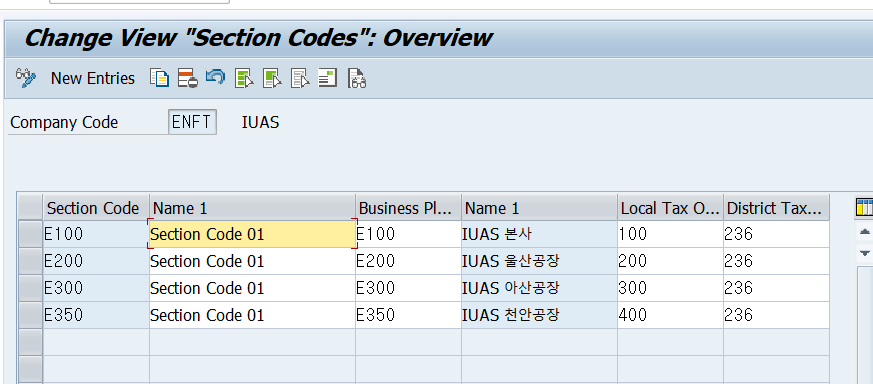Select the row selector for E100
The width and height of the screenshot is (873, 384).
(x=31, y=234)
